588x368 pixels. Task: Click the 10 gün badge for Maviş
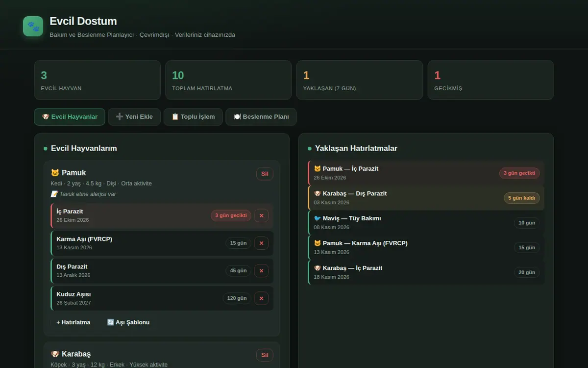pyautogui.click(x=527, y=223)
